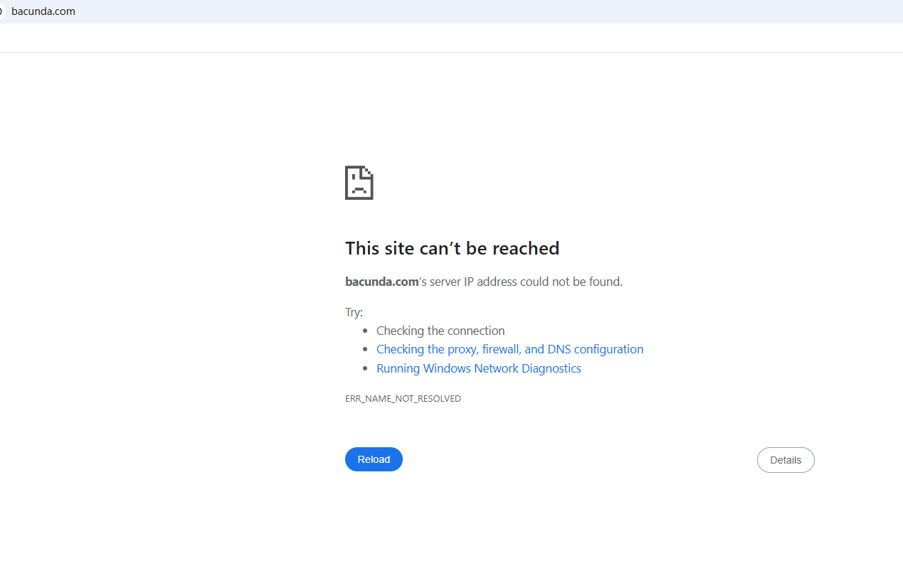The image size is (903, 588).
Task: Select the ERR_NAME_NOT_RESOLVED error code text
Action: (x=403, y=399)
